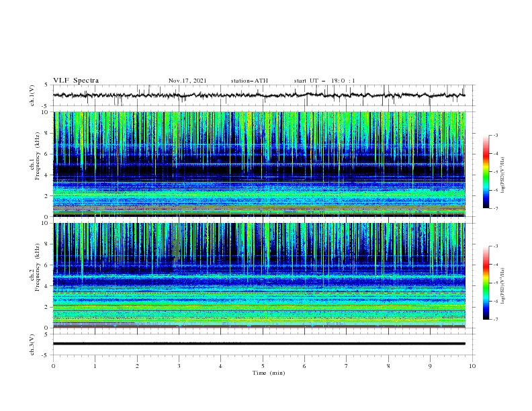Click the "-3" label on ch.1 colorbar

click(x=496, y=135)
